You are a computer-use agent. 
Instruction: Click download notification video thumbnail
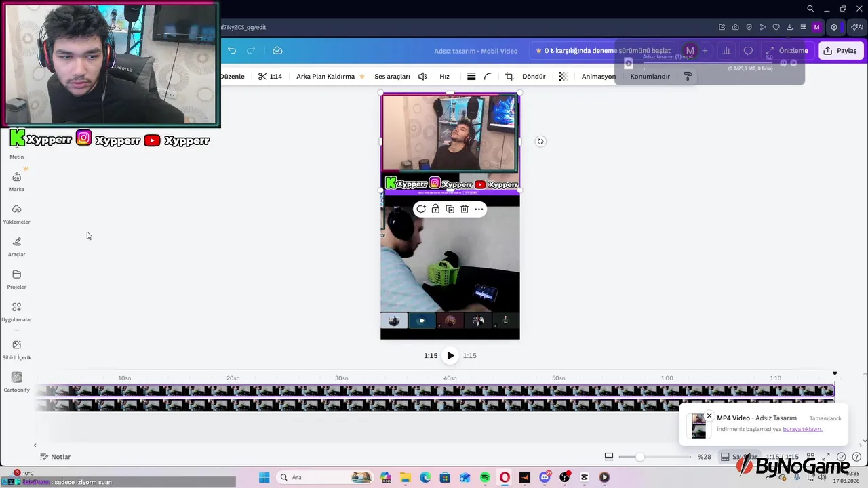pos(698,426)
